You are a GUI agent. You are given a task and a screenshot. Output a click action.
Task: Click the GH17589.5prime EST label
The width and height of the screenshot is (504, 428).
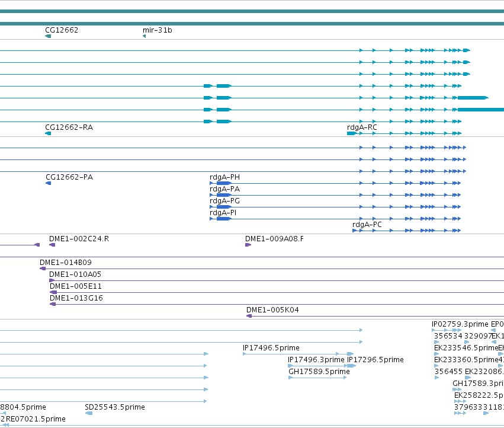319,372
